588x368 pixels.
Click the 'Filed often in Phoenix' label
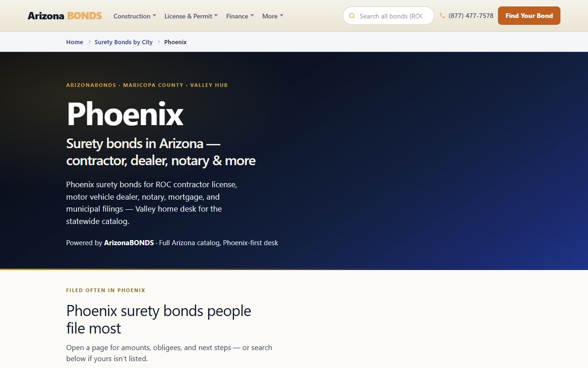coord(106,290)
